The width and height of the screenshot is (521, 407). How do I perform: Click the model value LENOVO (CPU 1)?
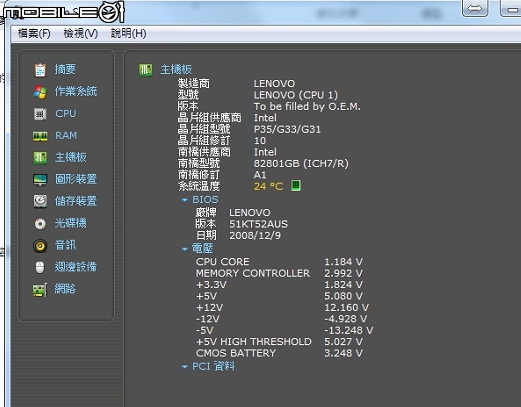tap(296, 95)
